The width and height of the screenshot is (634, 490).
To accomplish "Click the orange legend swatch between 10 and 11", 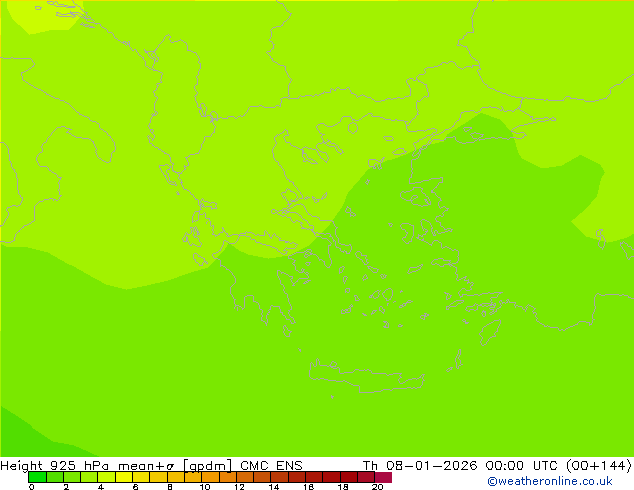I will click(210, 477).
